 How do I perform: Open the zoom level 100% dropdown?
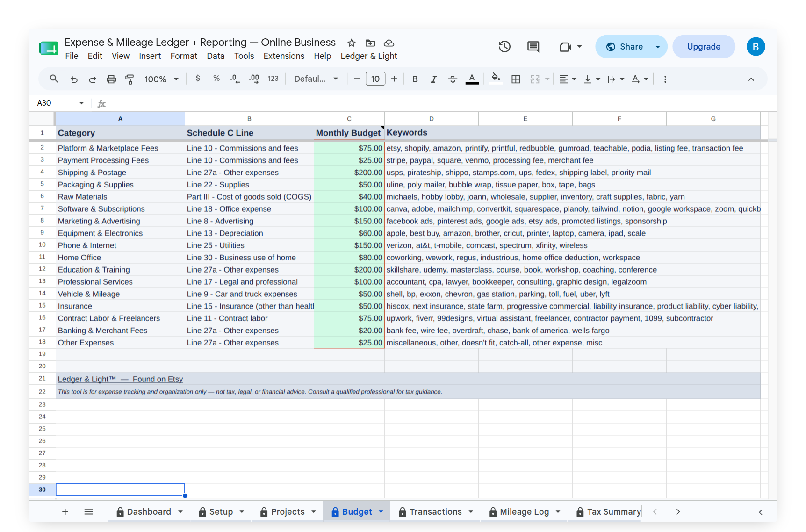tap(161, 79)
